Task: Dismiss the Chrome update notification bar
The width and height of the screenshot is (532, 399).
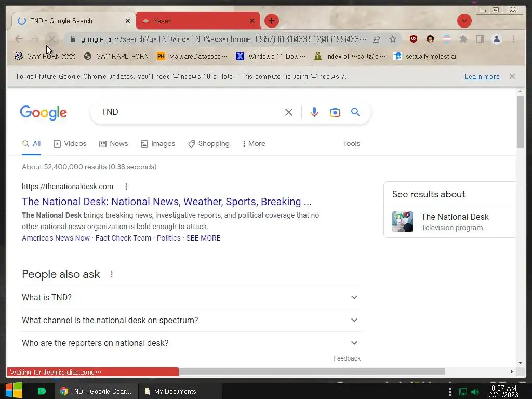Action: click(x=512, y=76)
